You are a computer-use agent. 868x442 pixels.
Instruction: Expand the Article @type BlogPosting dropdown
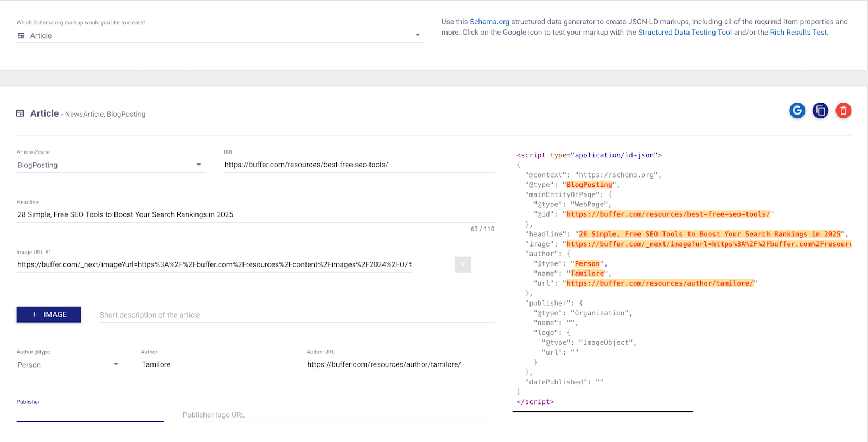tap(111, 165)
